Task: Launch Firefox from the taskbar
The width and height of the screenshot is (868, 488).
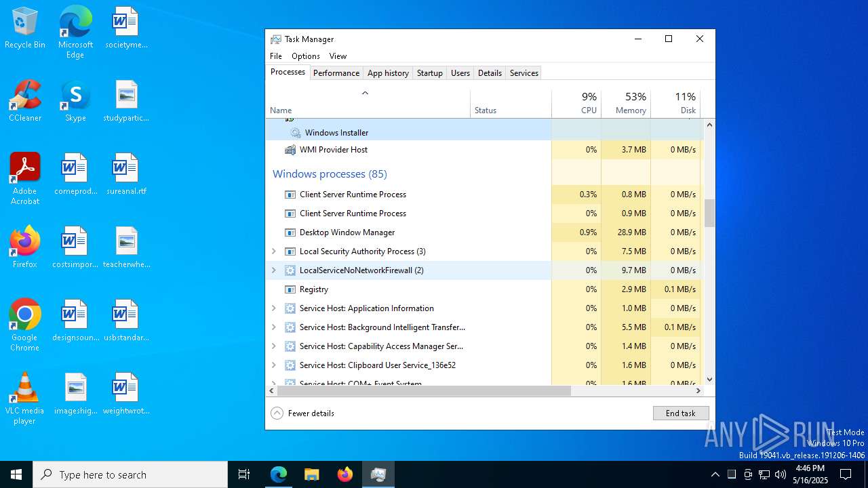Action: tap(345, 474)
